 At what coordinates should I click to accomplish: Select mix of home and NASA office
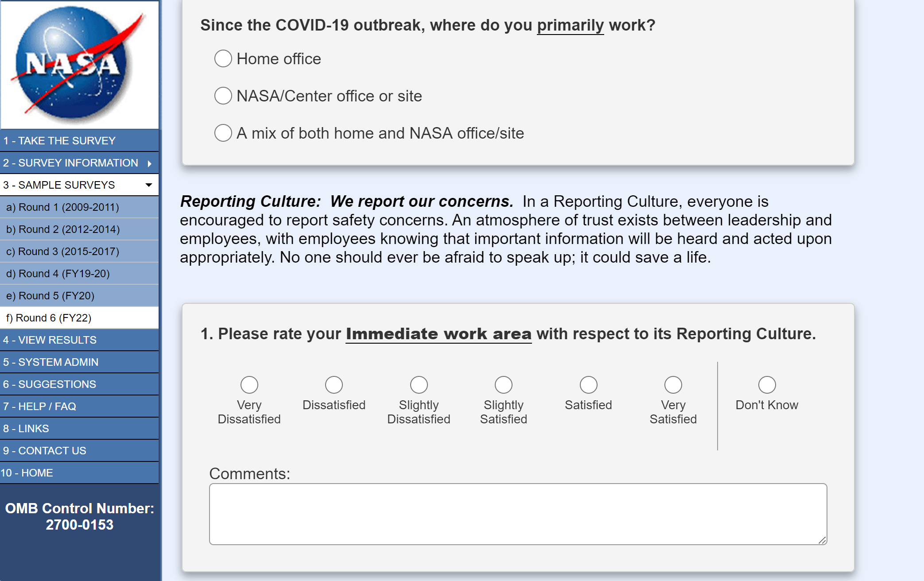click(x=223, y=133)
